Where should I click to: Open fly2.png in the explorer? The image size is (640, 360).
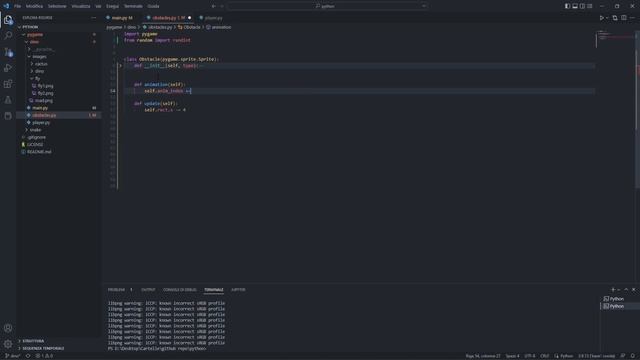(45, 93)
